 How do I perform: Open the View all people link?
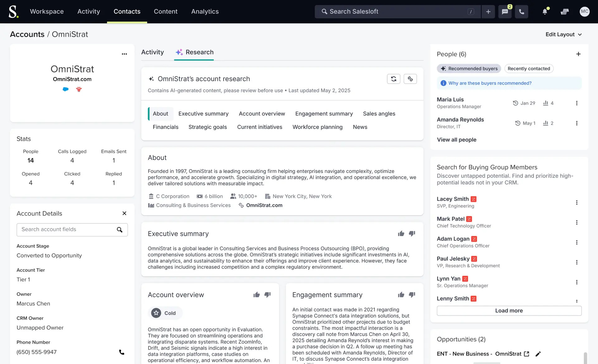456,140
